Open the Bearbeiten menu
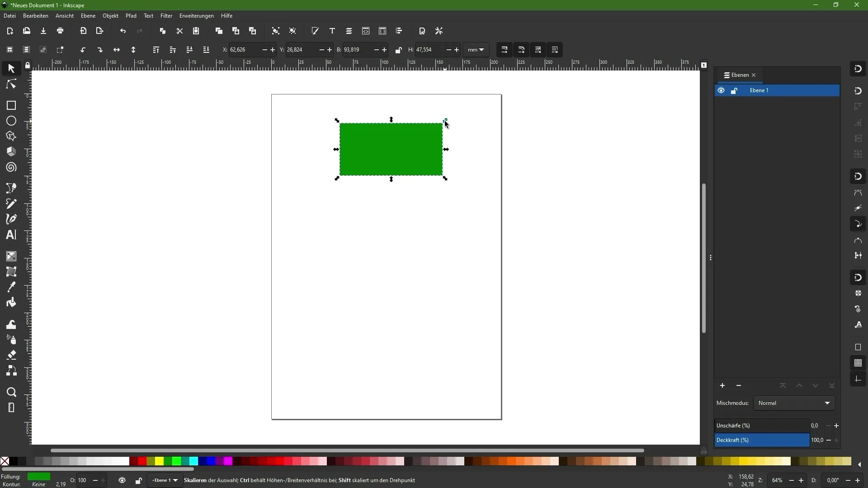The height and width of the screenshot is (488, 868). pos(36,16)
